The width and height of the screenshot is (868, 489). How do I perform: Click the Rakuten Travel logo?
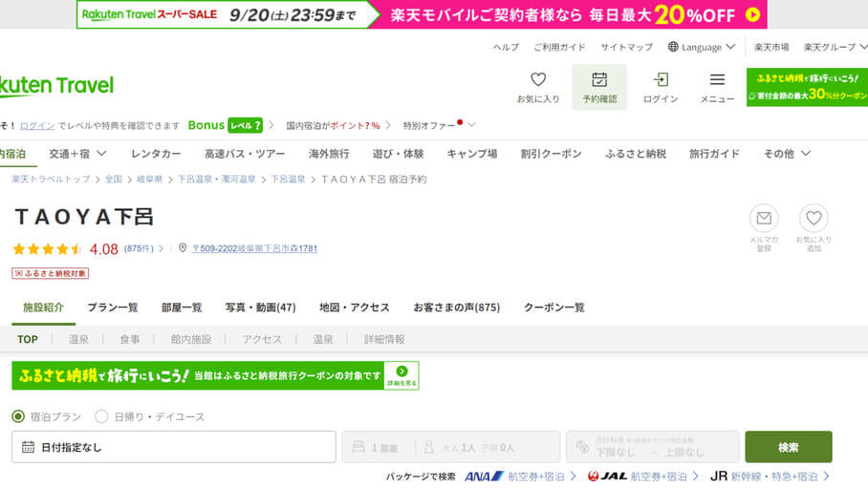point(55,86)
